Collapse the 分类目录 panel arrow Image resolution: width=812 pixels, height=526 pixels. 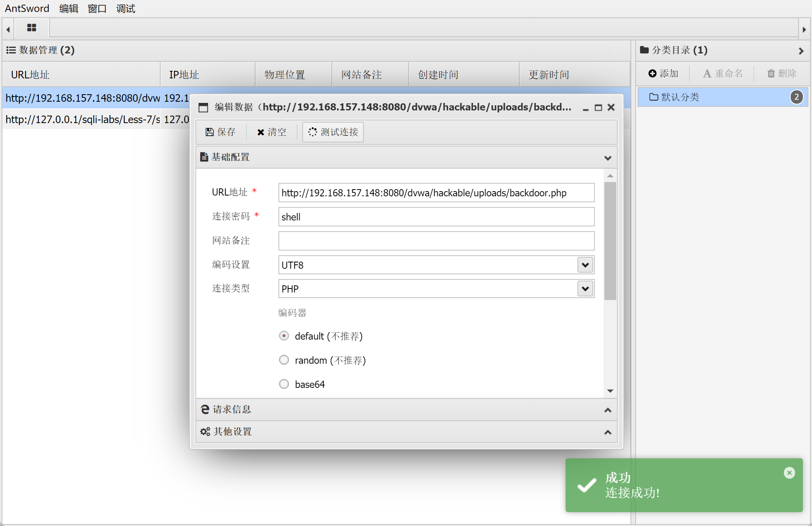coord(801,51)
